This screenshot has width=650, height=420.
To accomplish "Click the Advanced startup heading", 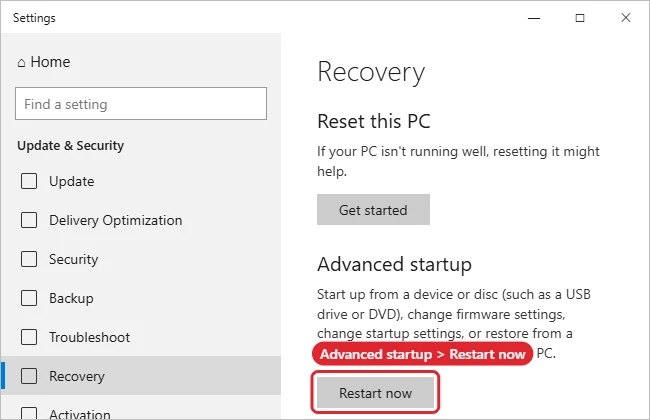I will point(394,265).
